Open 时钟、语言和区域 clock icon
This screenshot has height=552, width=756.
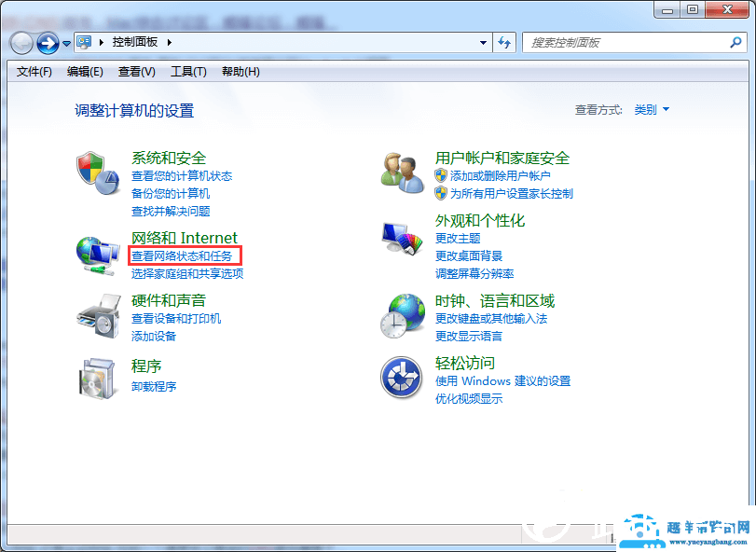(x=403, y=315)
